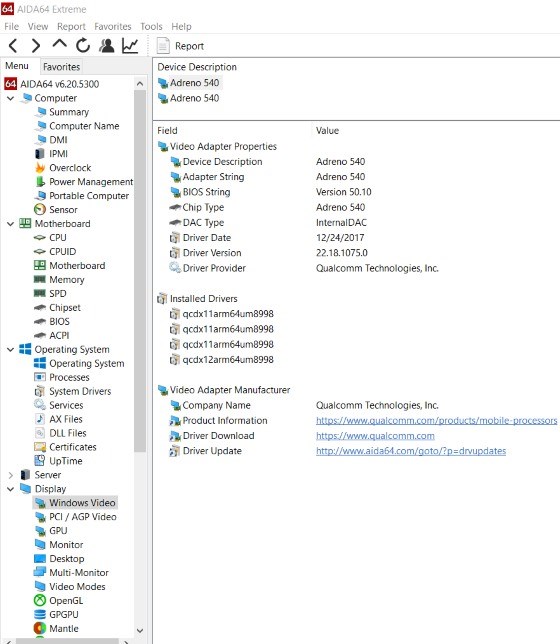The height and width of the screenshot is (644, 560).
Task: Open the ACPI page
Action: pos(52,336)
